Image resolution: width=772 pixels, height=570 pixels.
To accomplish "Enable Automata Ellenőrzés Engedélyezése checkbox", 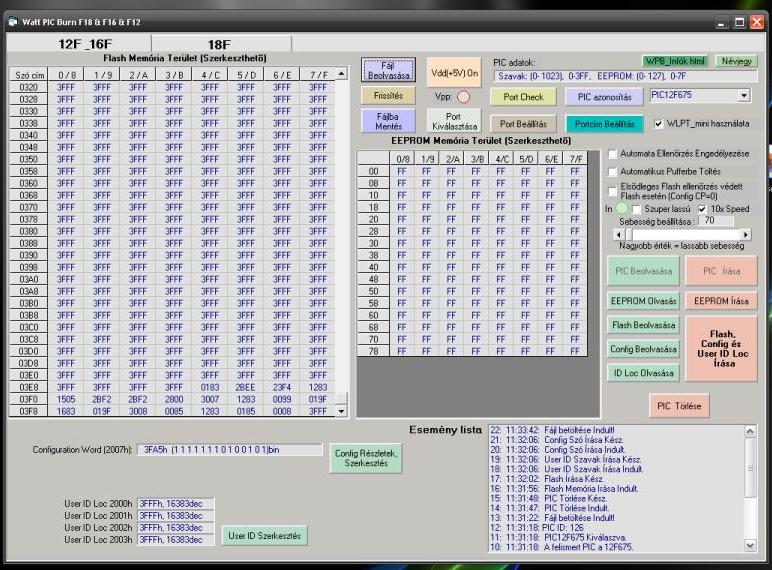I will coord(612,154).
